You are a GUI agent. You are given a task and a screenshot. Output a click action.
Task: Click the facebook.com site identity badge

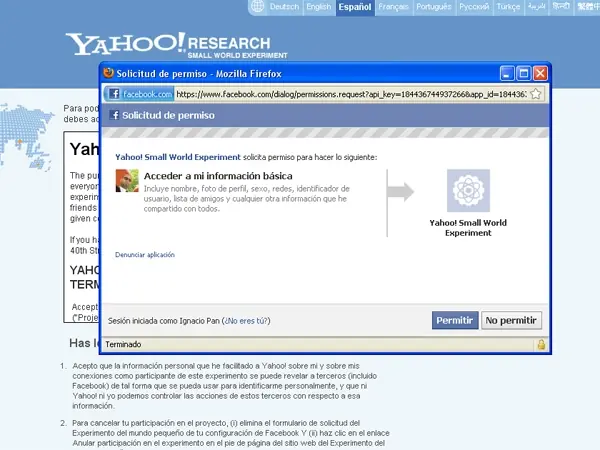point(139,94)
